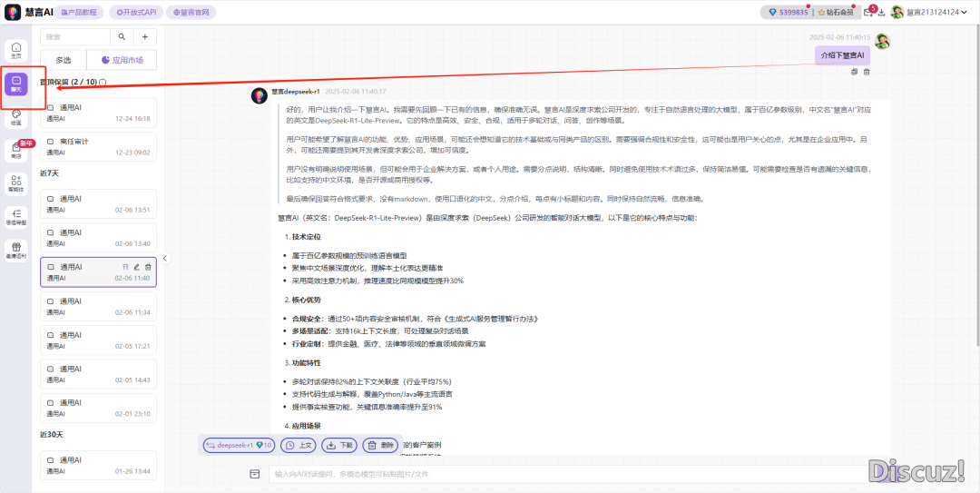
Task: Open the 商店 shop sidebar icon
Action: tap(16, 151)
